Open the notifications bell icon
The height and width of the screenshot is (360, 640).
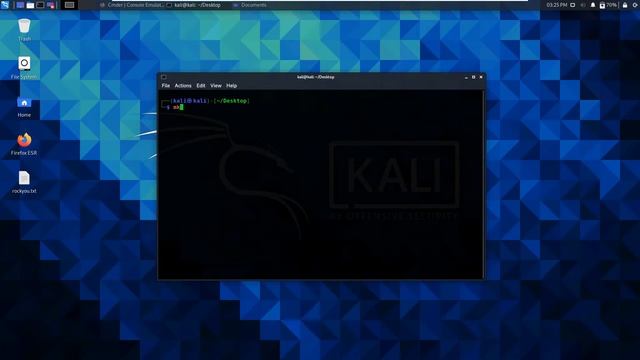593,5
